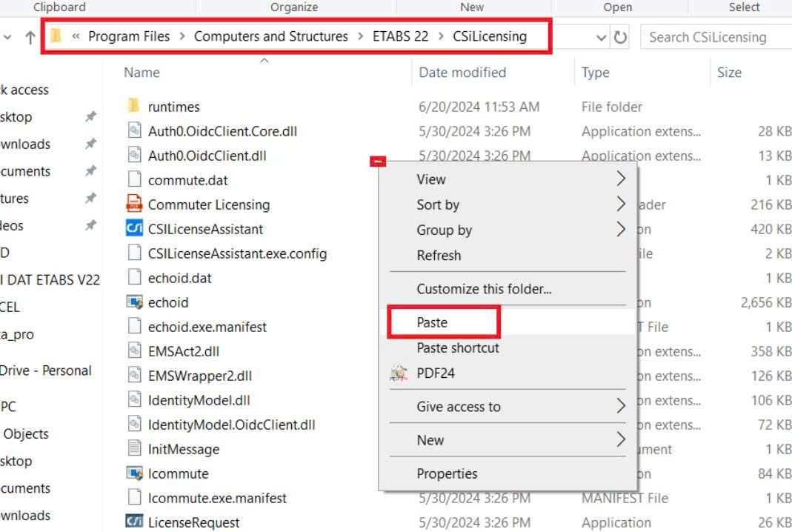Screen dimensions: 792x532
Task: Select the Auth0.OidcClient.dll file icon
Action: point(134,155)
